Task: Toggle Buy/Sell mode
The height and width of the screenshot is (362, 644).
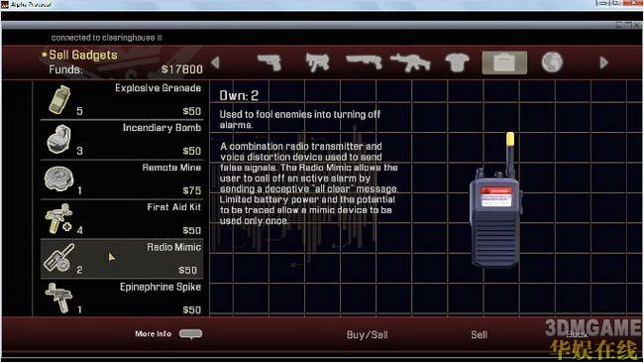Action: click(x=368, y=335)
